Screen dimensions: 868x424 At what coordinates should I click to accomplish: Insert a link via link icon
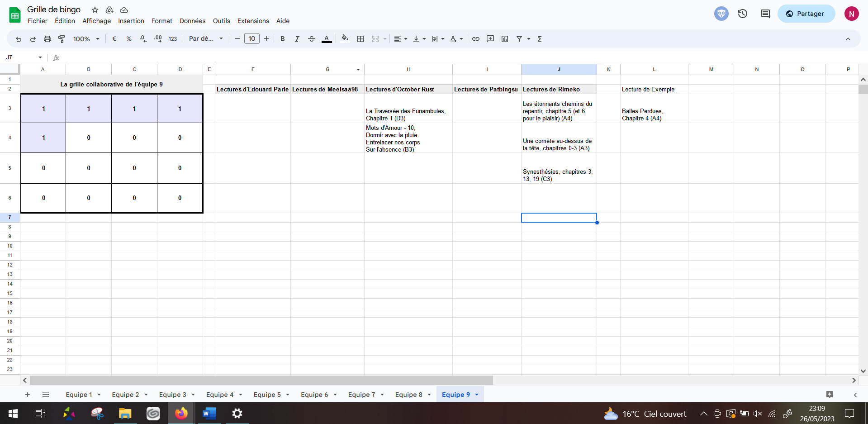click(476, 39)
